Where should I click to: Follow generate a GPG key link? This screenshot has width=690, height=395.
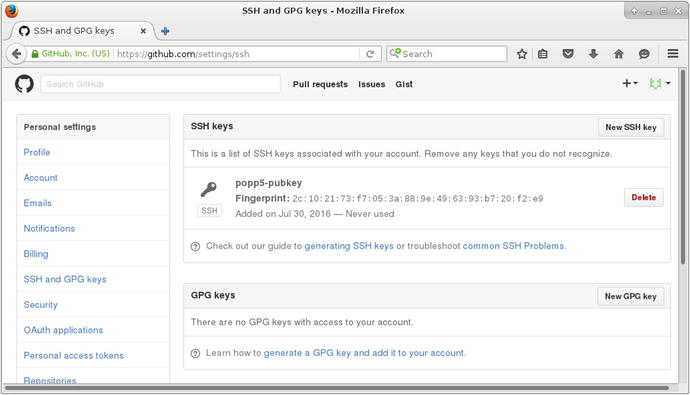click(364, 353)
